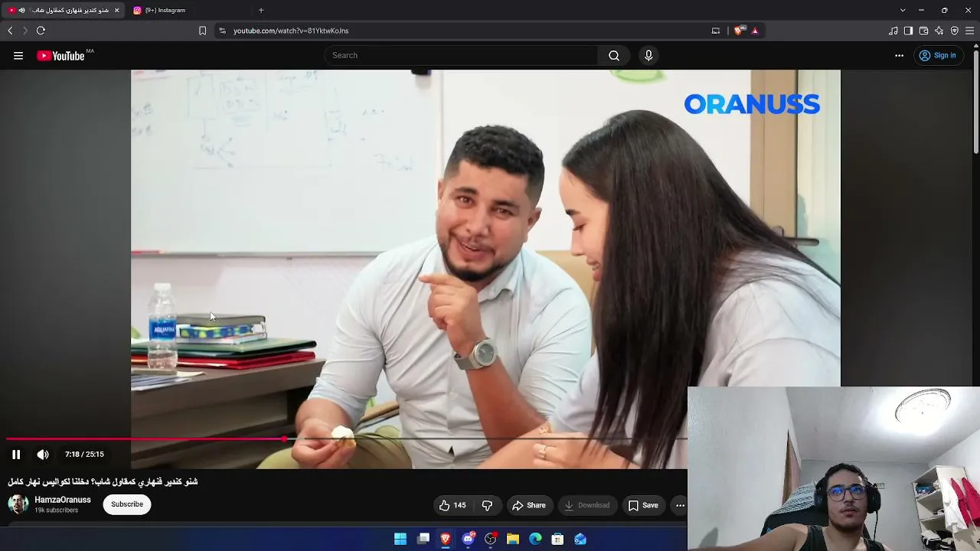980x551 pixels.
Task: Select the YouTube URL in the address bar
Action: pos(291,31)
